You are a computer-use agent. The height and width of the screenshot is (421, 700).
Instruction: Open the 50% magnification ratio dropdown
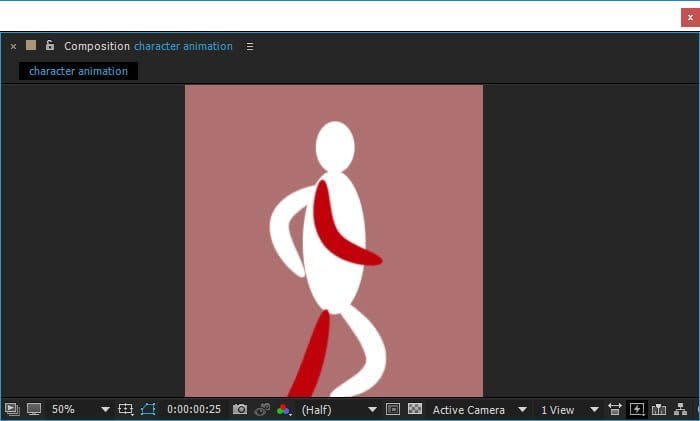tap(80, 409)
